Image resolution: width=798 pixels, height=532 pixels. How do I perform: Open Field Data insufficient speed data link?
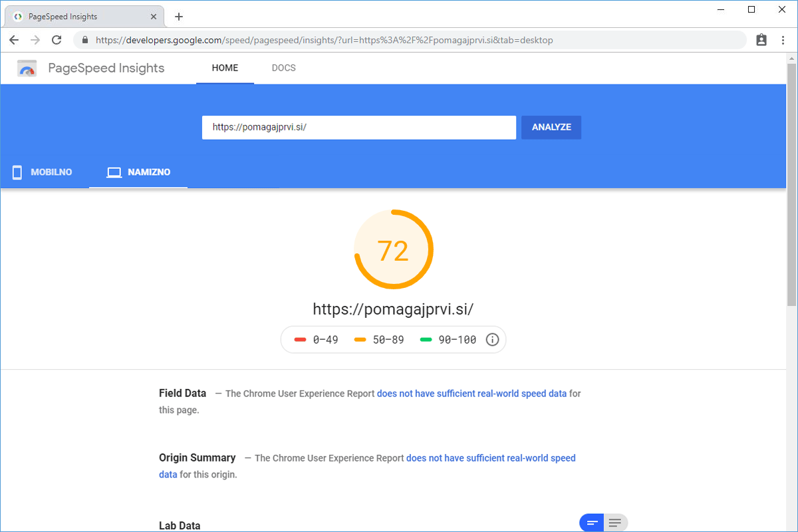coord(471,394)
